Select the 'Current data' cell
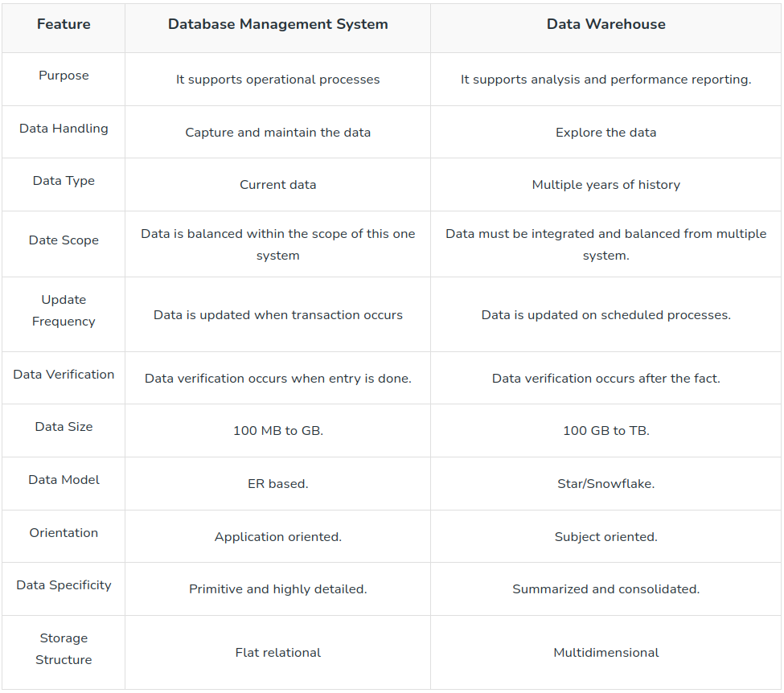The image size is (784, 693). 277,185
